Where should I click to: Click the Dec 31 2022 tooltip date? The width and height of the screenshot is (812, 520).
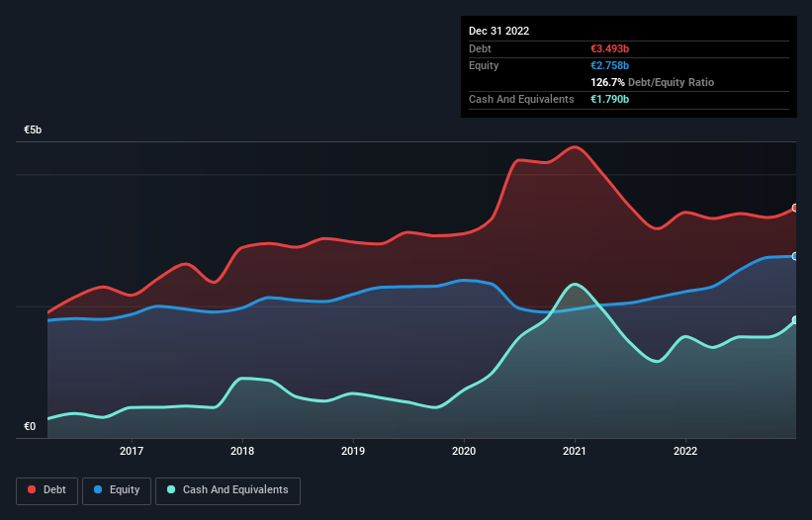pyautogui.click(x=498, y=31)
